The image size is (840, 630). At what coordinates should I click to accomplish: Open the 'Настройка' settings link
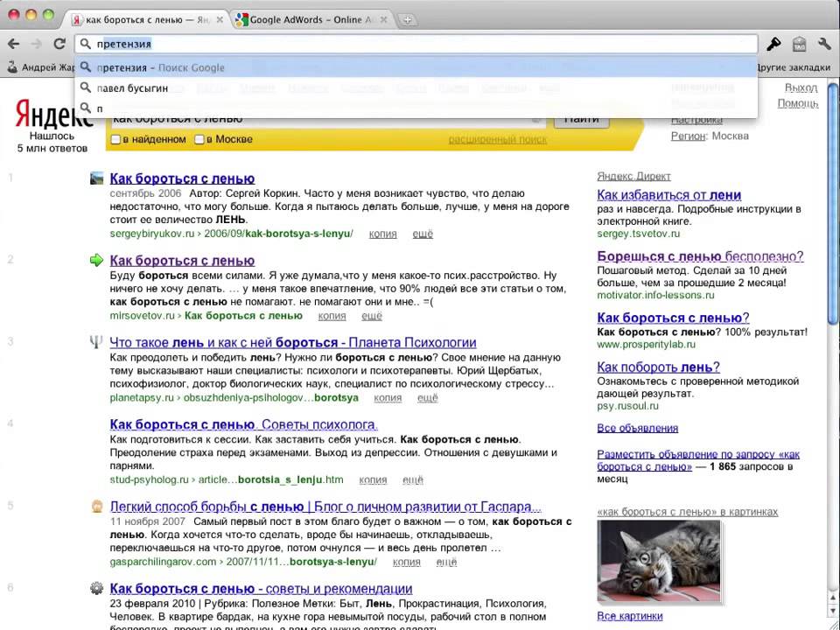click(696, 120)
